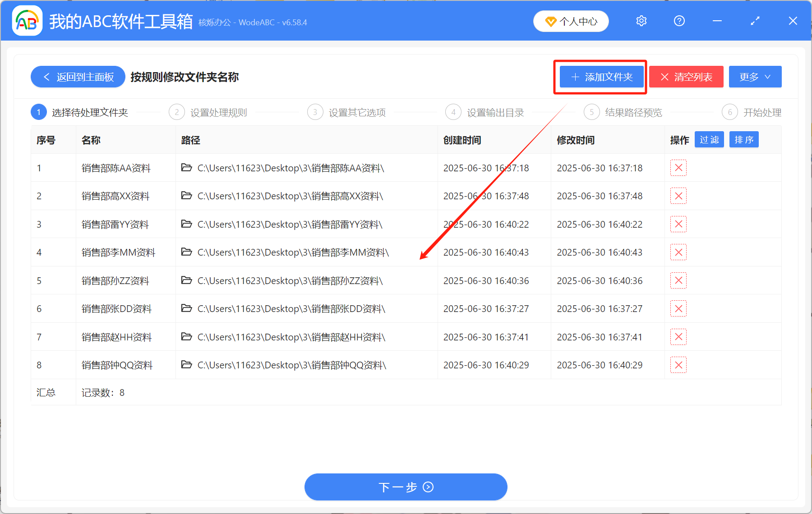Remove 销售部雷YY资料 with its red X icon
Screen dimensions: 812x514
pyautogui.click(x=678, y=224)
